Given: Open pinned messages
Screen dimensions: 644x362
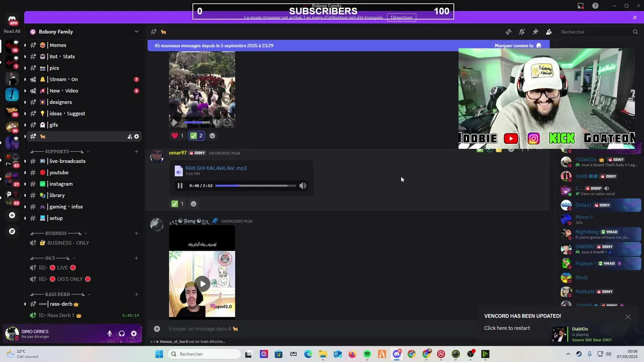Looking at the screenshot, I should point(535,32).
